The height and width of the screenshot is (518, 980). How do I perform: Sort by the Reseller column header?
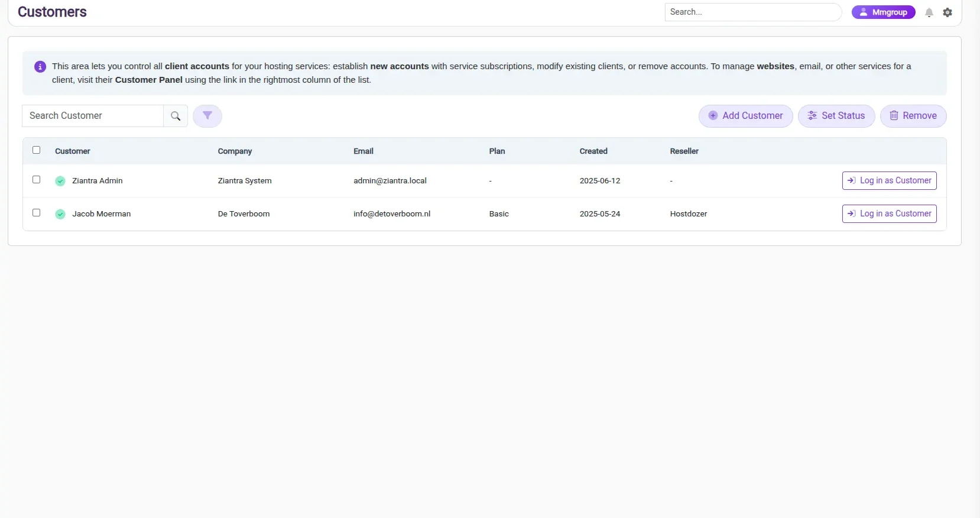(684, 151)
